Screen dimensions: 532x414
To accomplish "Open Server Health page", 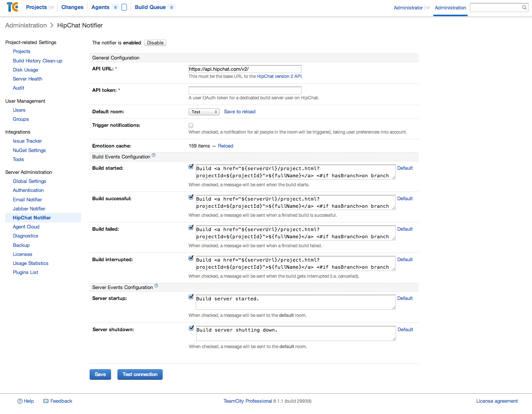I will click(x=27, y=79).
